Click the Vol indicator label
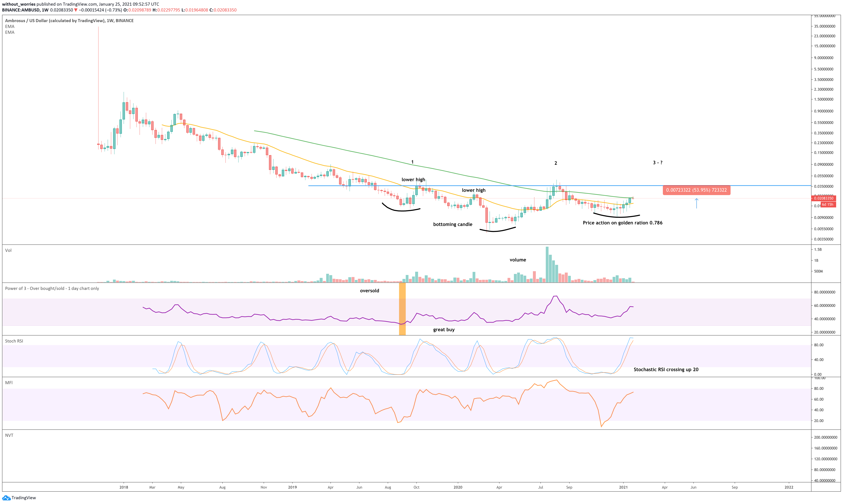This screenshot has height=504, width=843. click(x=8, y=250)
